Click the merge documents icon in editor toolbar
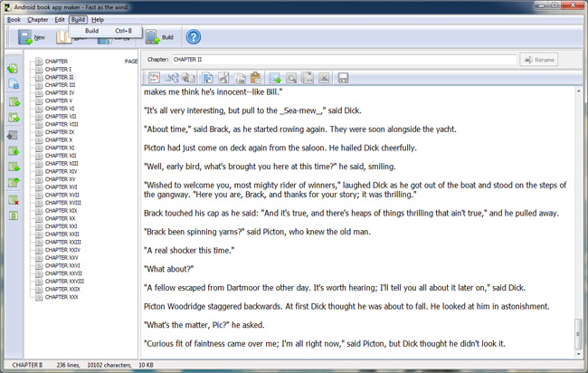This screenshot has height=373, width=588. (189, 78)
